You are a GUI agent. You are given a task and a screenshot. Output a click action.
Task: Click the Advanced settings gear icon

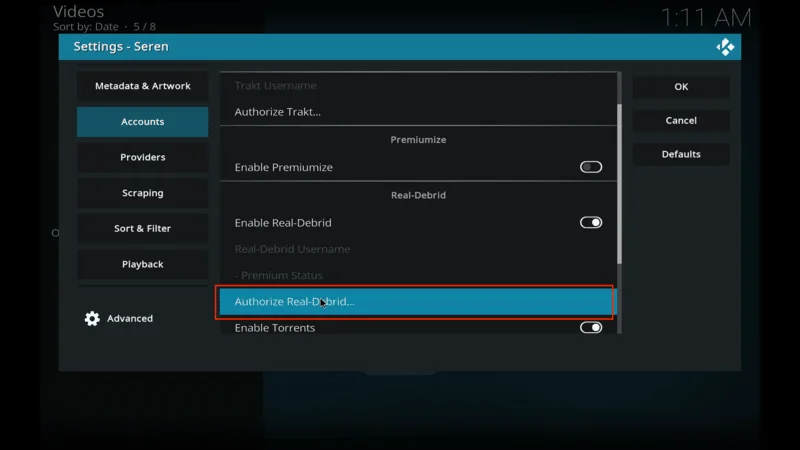[x=92, y=318]
